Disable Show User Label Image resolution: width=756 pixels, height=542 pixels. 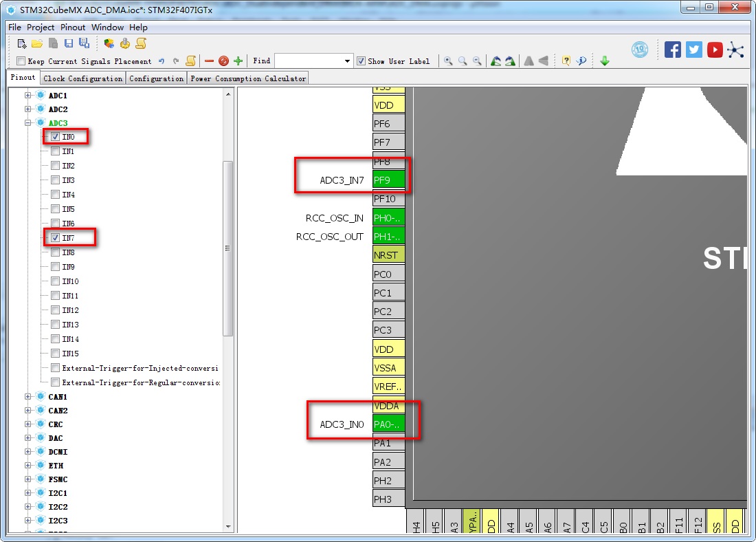point(361,61)
